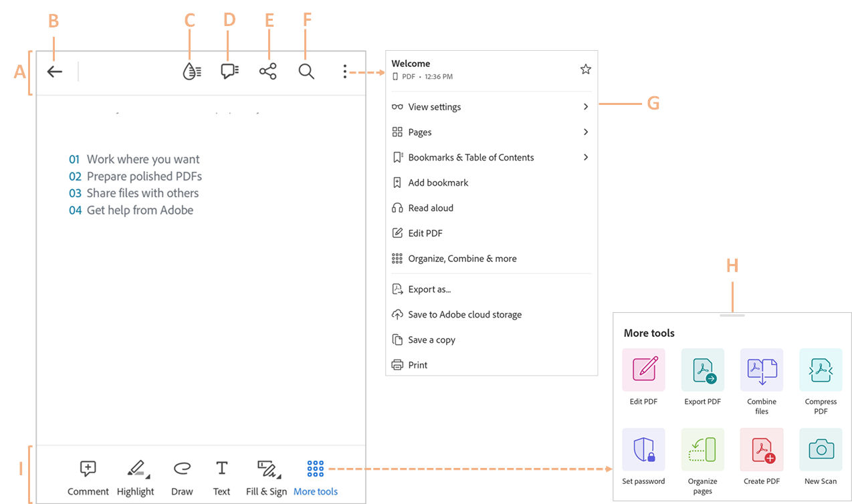Click the search magnifier icon
Screen dimensions: 852x504
(306, 72)
